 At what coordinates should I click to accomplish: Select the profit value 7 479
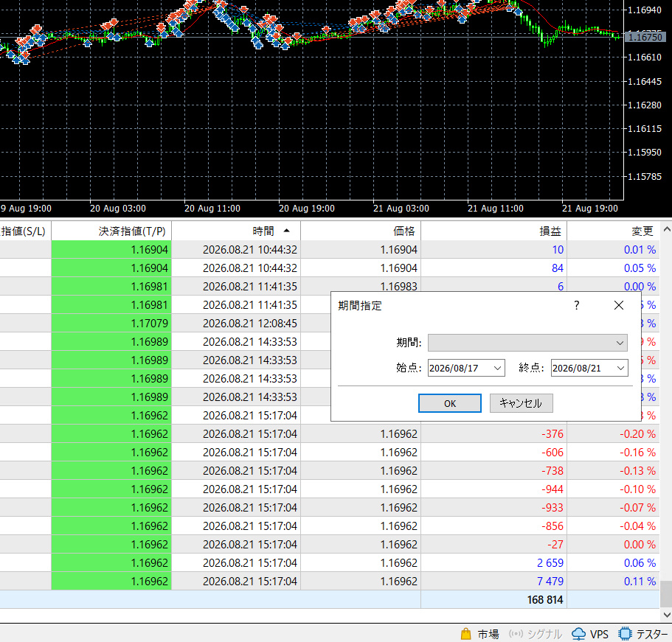click(550, 581)
